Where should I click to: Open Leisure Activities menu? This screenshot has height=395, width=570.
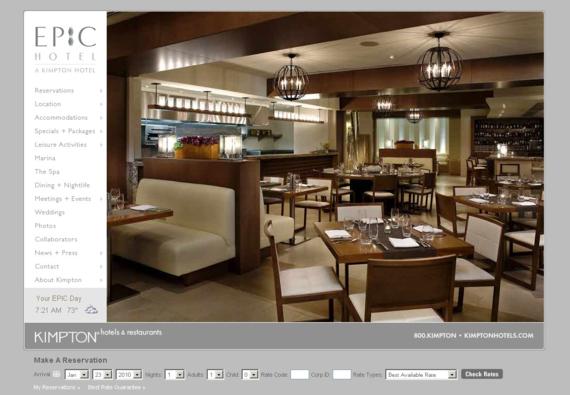coord(60,144)
